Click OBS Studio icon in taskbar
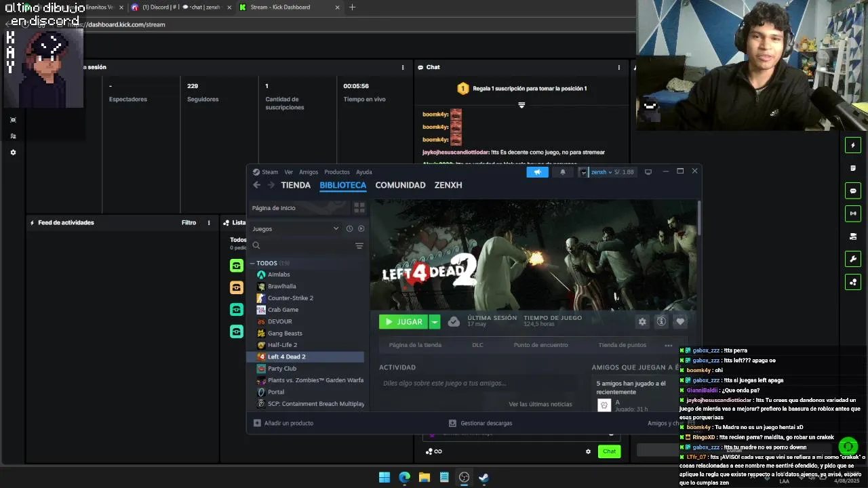Viewport: 868px width, 488px height. 464,477
